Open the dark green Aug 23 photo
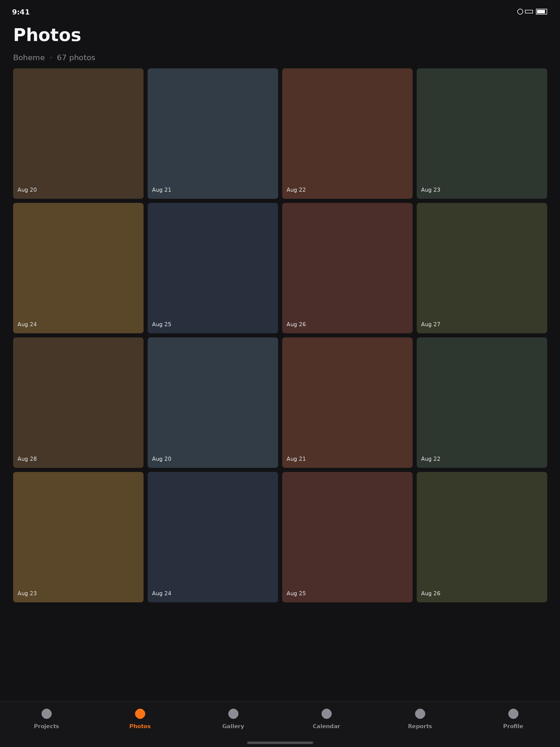Image resolution: width=560 pixels, height=747 pixels. 482,133
